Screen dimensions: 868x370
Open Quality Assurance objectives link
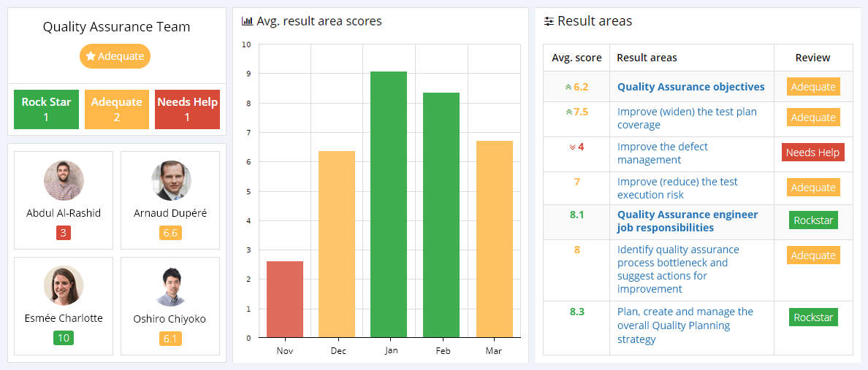[690, 87]
